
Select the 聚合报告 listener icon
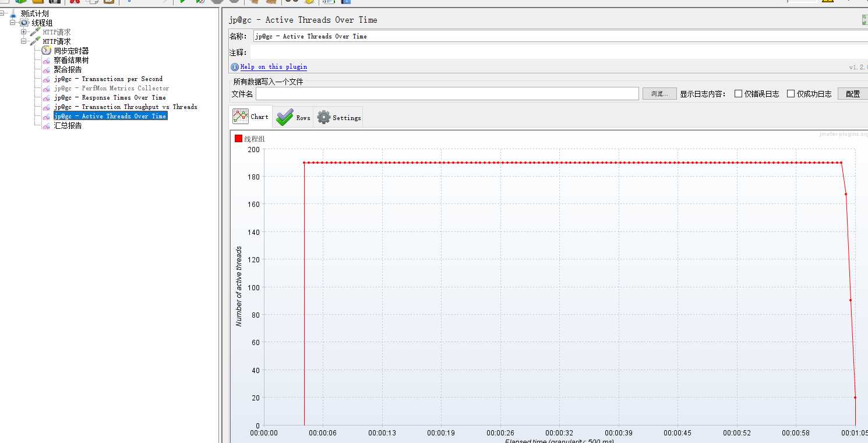[46, 69]
